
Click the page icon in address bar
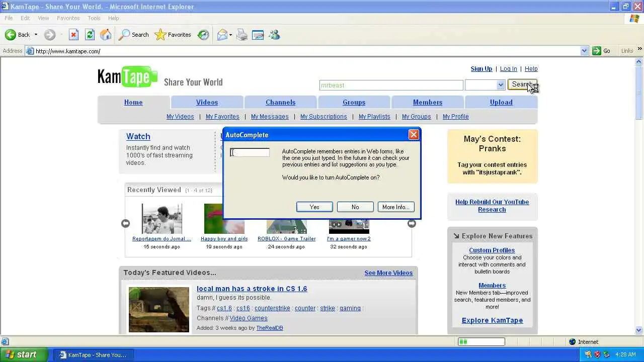tap(30, 51)
